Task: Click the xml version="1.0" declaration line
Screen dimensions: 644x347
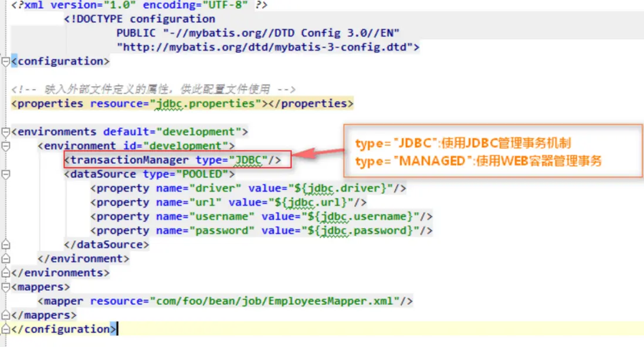Action: coord(140,5)
